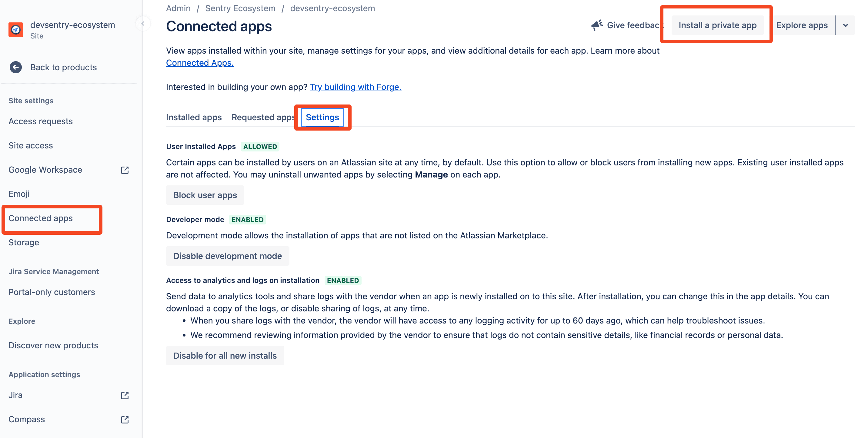Screen dimensions: 868x438
Task: Click Disable development mode button
Action: tap(227, 256)
